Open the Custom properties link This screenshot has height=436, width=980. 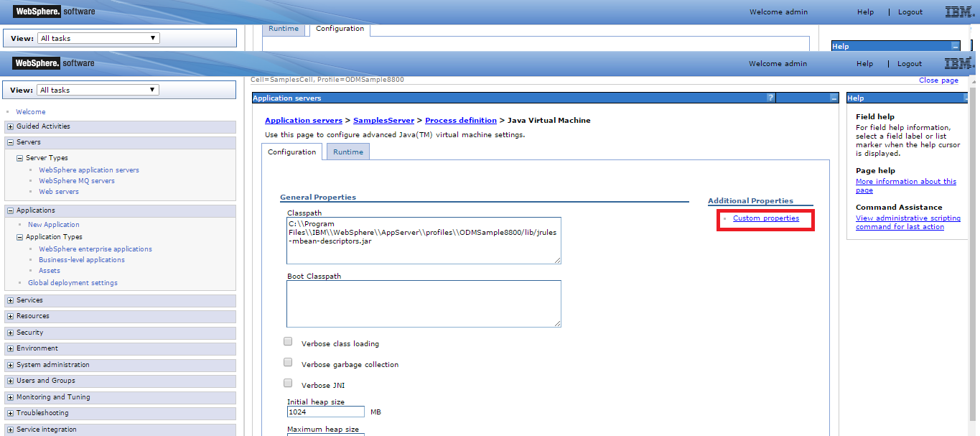click(766, 218)
